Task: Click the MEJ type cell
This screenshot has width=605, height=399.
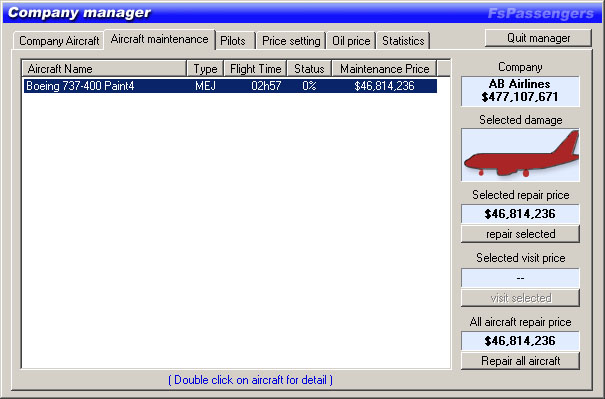Action: pos(205,86)
